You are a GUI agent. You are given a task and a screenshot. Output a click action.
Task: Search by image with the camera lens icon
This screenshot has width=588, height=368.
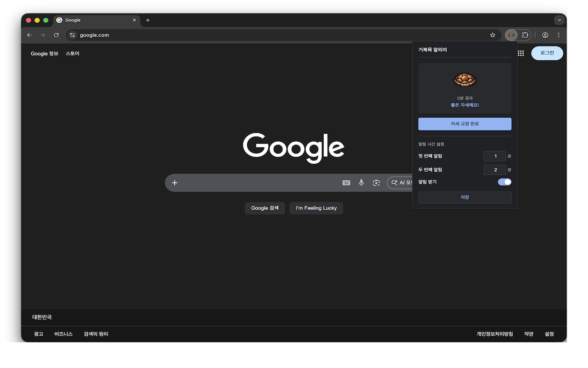pyautogui.click(x=376, y=183)
